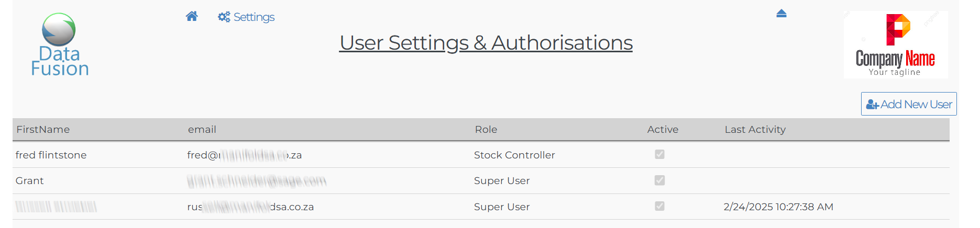Click the Active column header

click(663, 130)
